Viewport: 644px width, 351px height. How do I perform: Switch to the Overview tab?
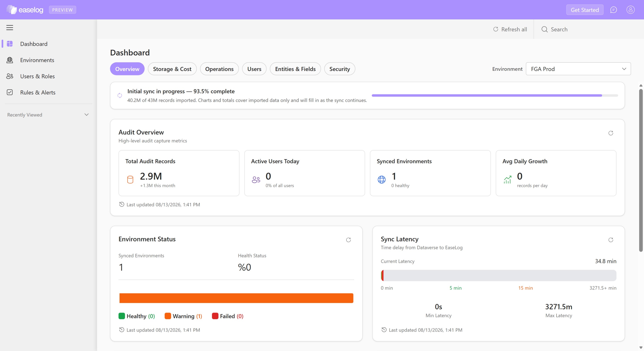[x=127, y=69]
